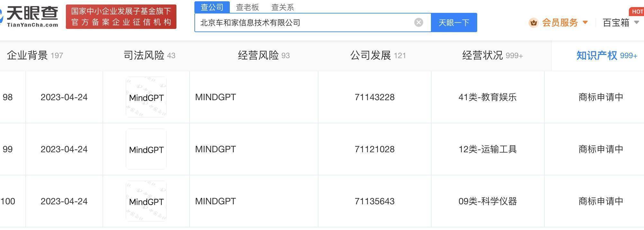Open the 公司发展 tab
The width and height of the screenshot is (644, 230).
[x=378, y=56]
